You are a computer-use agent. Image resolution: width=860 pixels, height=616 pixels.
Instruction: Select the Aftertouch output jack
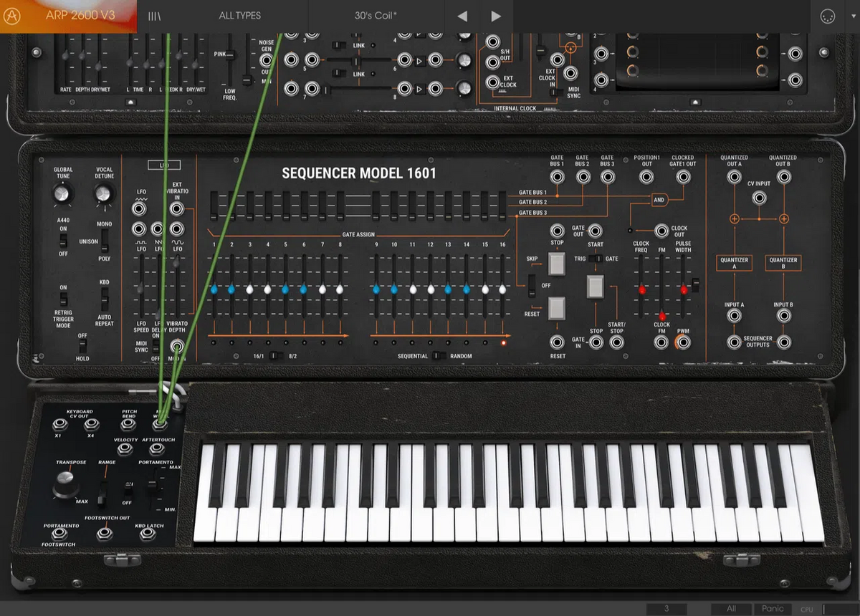pyautogui.click(x=156, y=448)
